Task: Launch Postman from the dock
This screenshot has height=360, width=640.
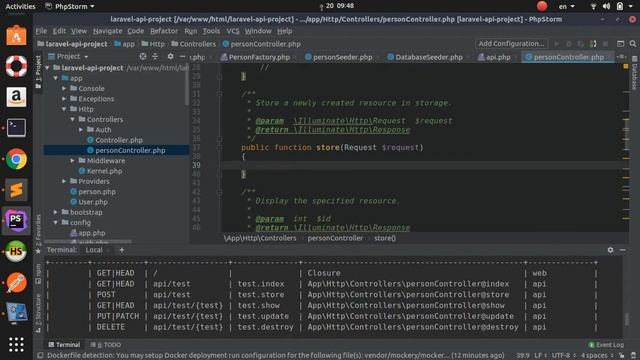Action: pos(16,282)
